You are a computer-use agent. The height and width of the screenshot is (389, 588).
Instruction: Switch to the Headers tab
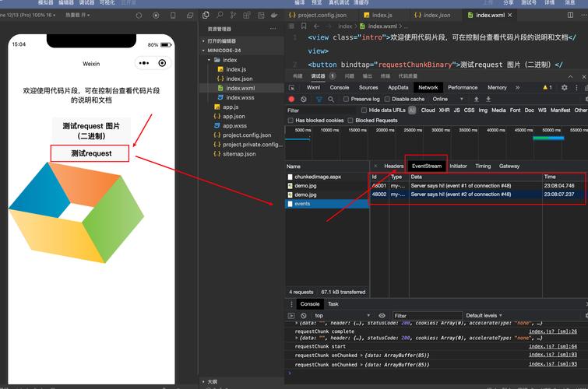click(x=393, y=166)
